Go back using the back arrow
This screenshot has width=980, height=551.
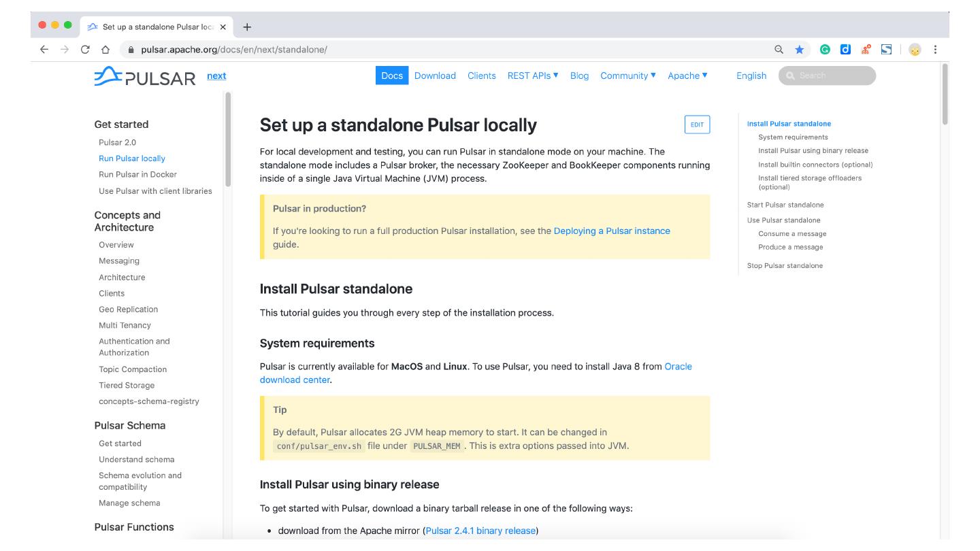[x=44, y=50]
